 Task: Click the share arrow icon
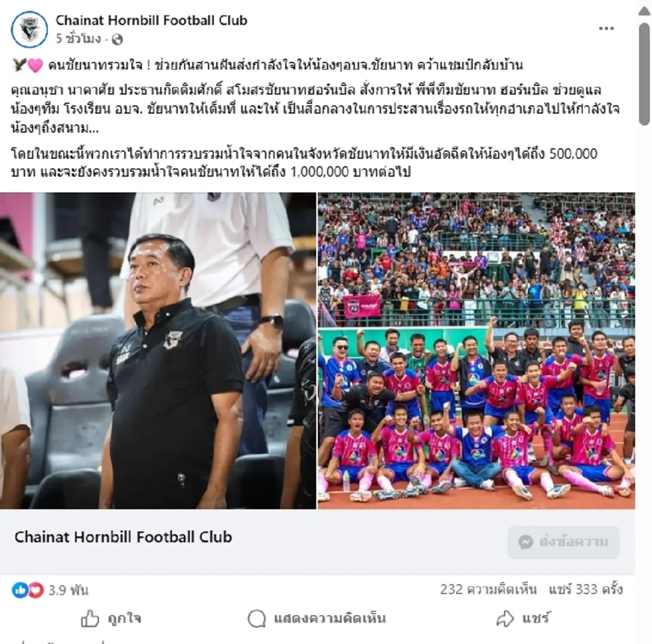coord(505,618)
